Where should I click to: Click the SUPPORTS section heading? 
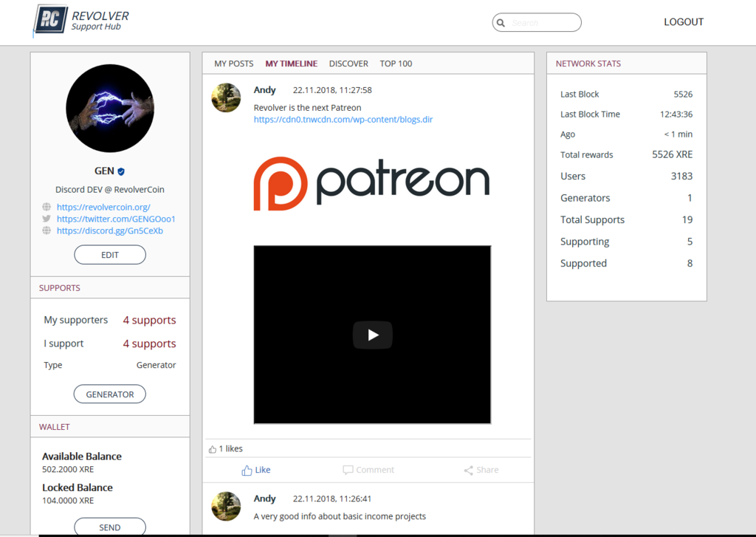tap(60, 288)
